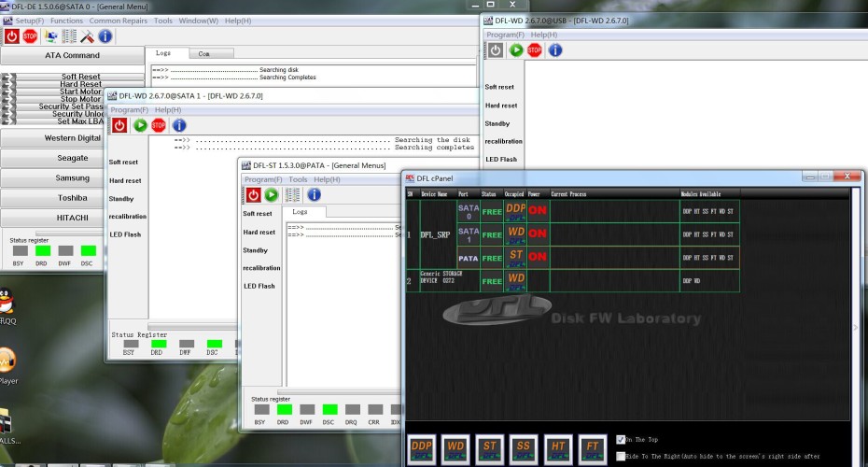Image resolution: width=868 pixels, height=467 pixels.
Task: Click the STOP icon in DFL-WD SATA 1 window
Action: tap(159, 125)
